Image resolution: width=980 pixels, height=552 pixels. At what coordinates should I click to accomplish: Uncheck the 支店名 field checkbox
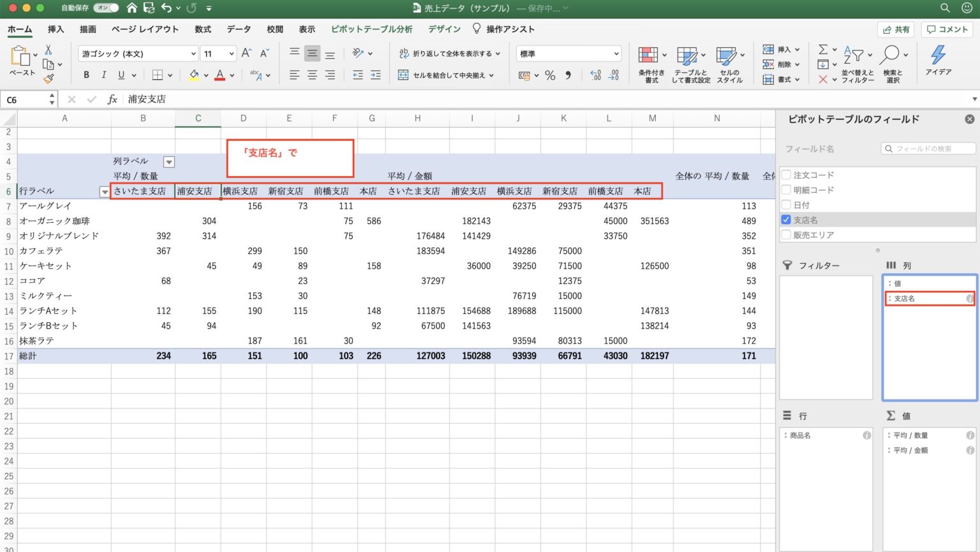coord(786,220)
